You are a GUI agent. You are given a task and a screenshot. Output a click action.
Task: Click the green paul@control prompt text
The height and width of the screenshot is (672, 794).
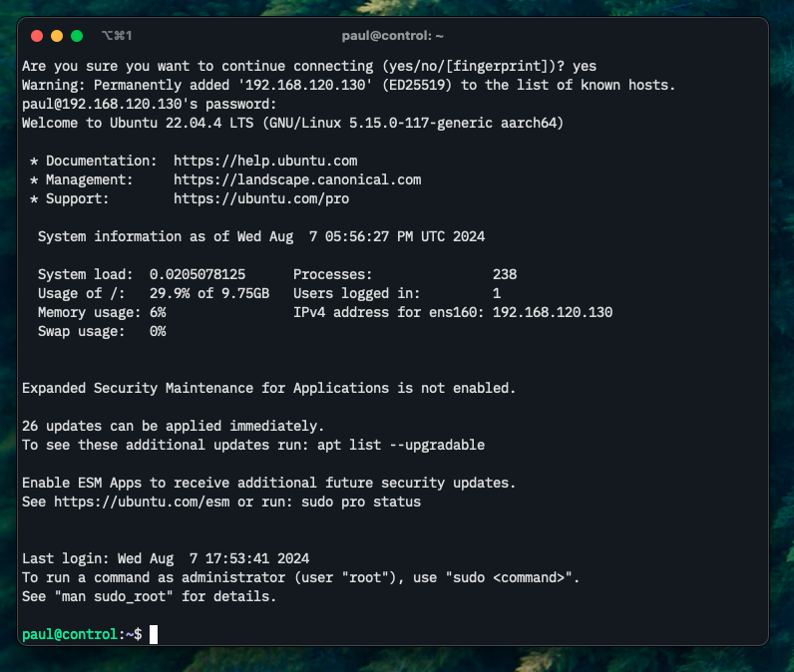pos(70,634)
